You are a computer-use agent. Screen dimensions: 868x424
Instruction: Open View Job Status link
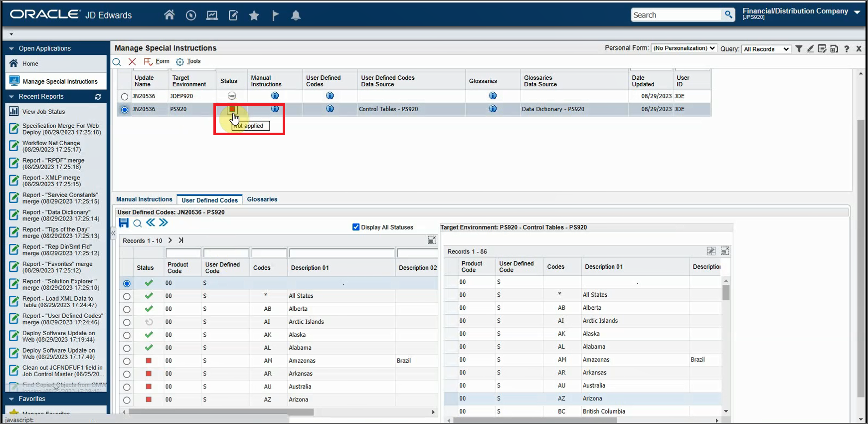(43, 112)
